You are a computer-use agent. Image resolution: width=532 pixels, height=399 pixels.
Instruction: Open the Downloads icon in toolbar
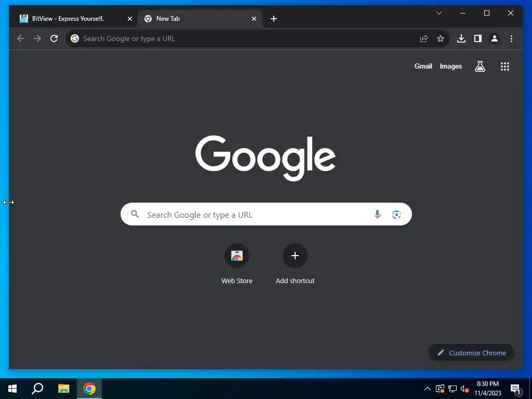tap(461, 38)
